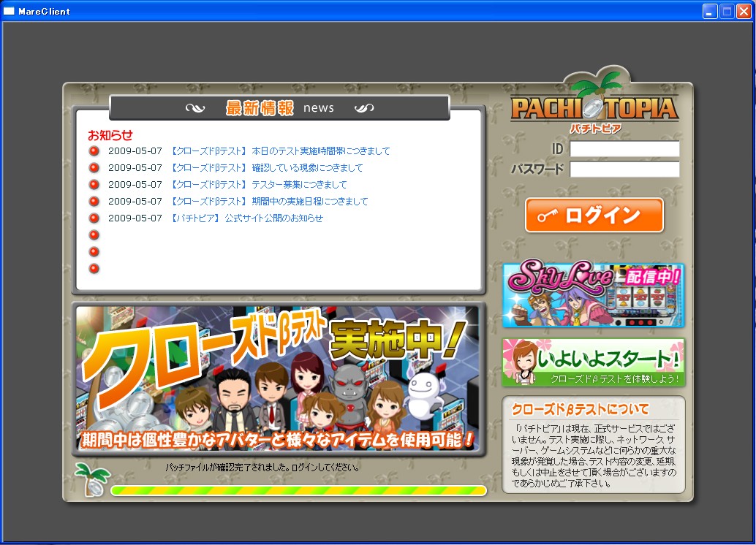Close the MareClient window
756x545 pixels.
[744, 11]
